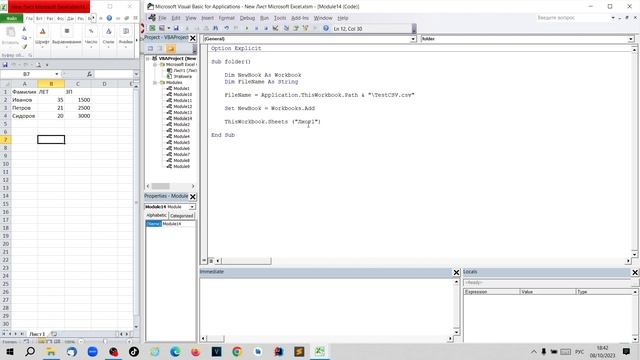
Task: Collapse the VBAProject tree node
Action: coord(148,58)
